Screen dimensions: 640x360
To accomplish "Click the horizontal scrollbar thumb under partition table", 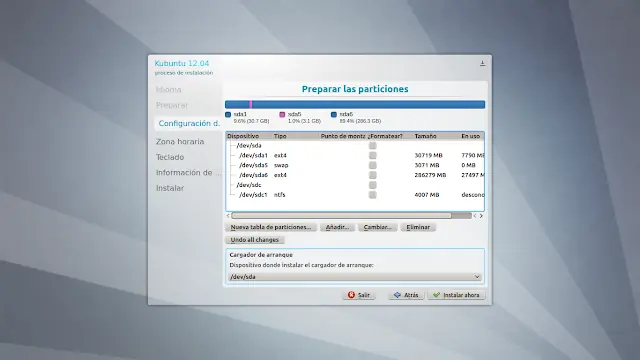I will pos(341,216).
